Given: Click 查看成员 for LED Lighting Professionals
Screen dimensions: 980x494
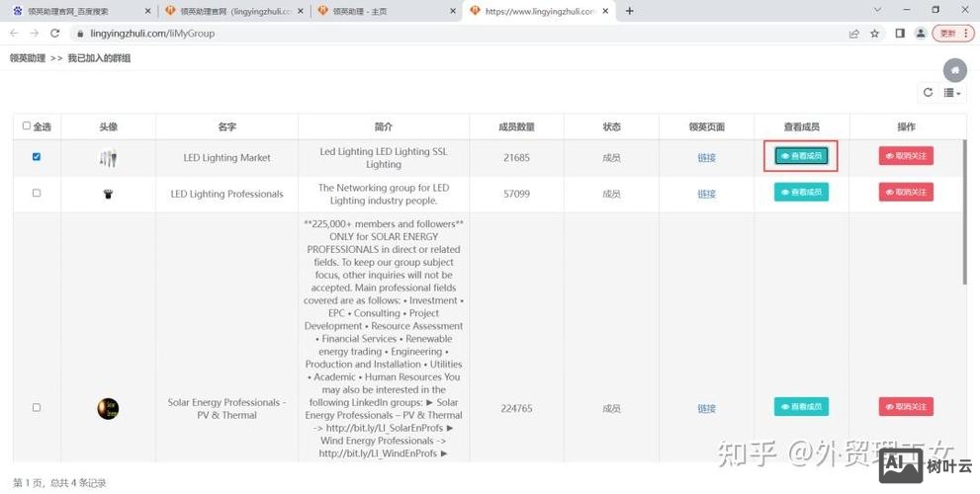Looking at the screenshot, I should 801,192.
